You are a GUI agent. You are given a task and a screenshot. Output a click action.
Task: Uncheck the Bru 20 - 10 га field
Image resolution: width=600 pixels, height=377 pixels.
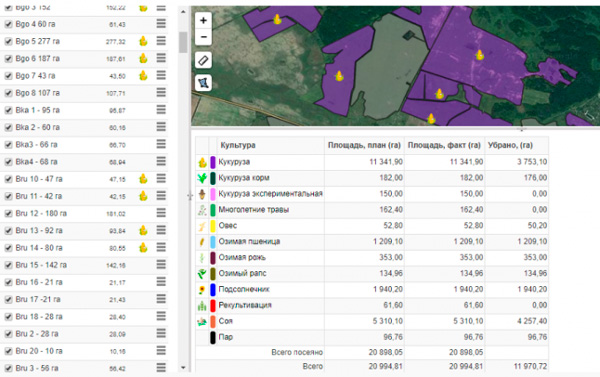pos(8,351)
